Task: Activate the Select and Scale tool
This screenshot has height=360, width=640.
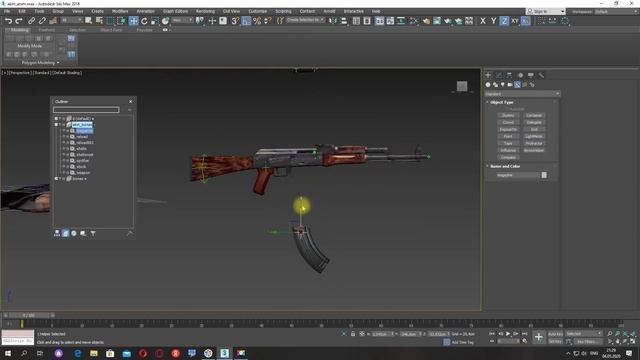Action: coord(155,21)
